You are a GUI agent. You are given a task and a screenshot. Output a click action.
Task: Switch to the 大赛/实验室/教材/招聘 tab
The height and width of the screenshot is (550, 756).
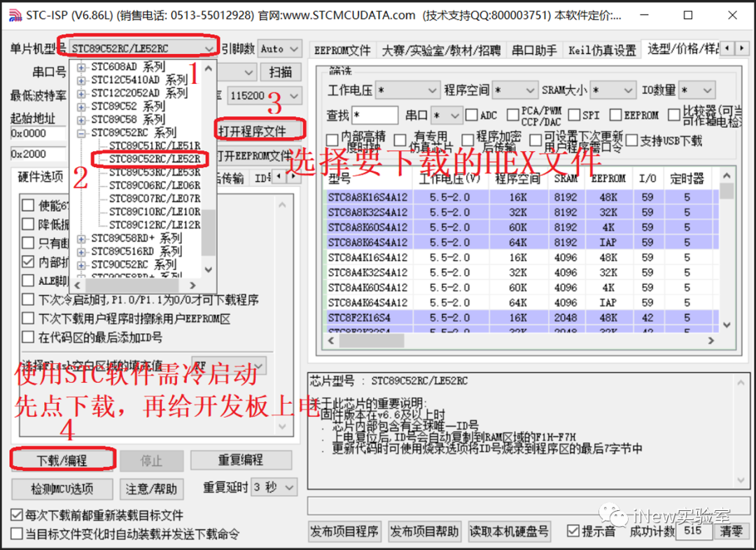click(x=441, y=50)
